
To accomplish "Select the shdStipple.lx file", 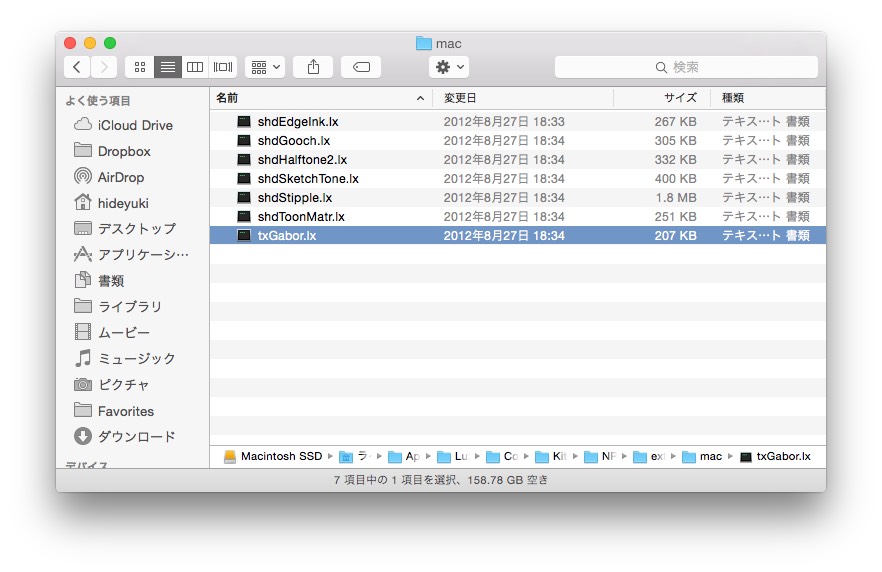I will coord(294,198).
